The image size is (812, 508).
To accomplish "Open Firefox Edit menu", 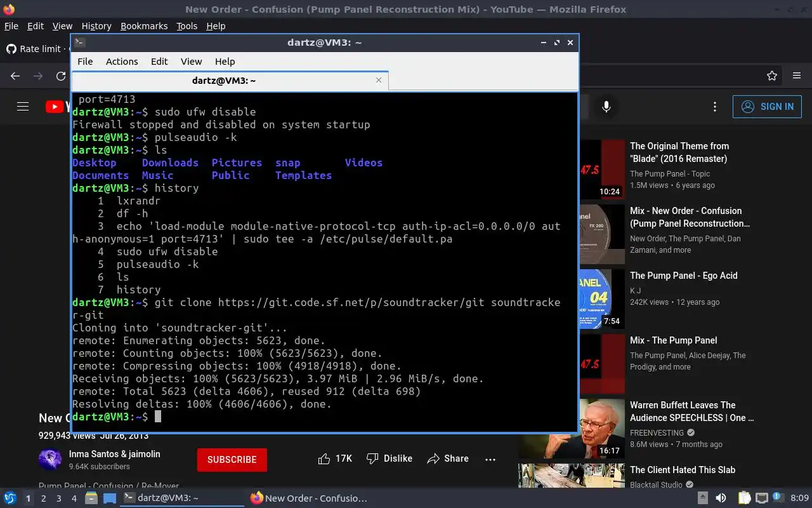I will pos(36,26).
